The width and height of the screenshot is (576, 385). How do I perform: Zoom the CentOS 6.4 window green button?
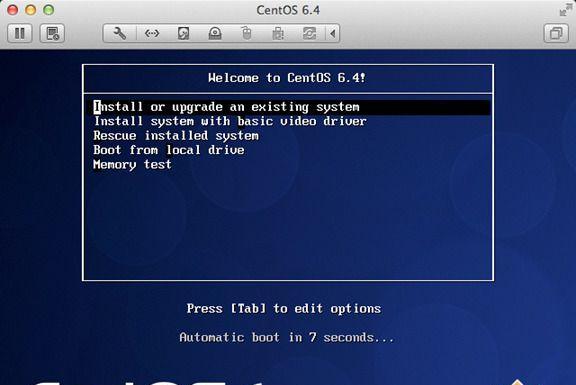[48, 10]
